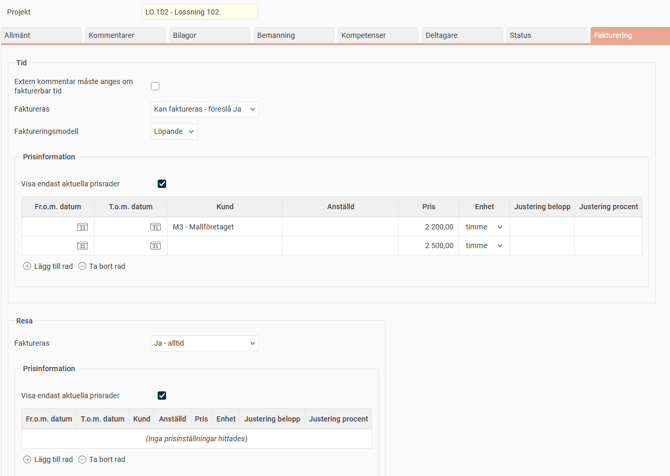Switch to the Bemanning tab
Viewport: 670px width, 476px height.
click(292, 35)
